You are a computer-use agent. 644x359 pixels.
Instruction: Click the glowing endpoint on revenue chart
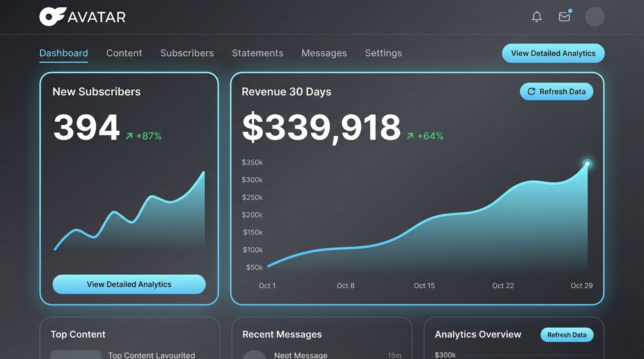[587, 164]
